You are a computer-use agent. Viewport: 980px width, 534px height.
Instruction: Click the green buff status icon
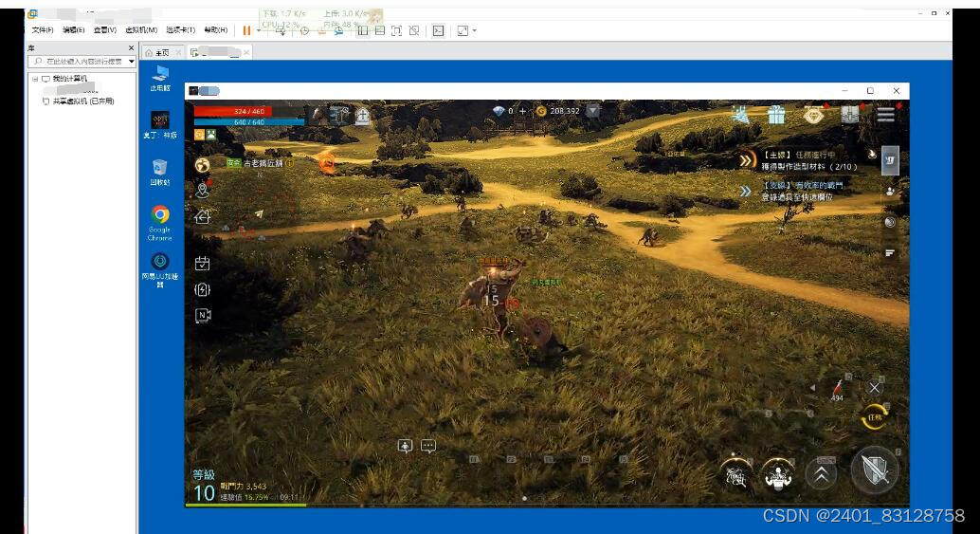[x=211, y=135]
